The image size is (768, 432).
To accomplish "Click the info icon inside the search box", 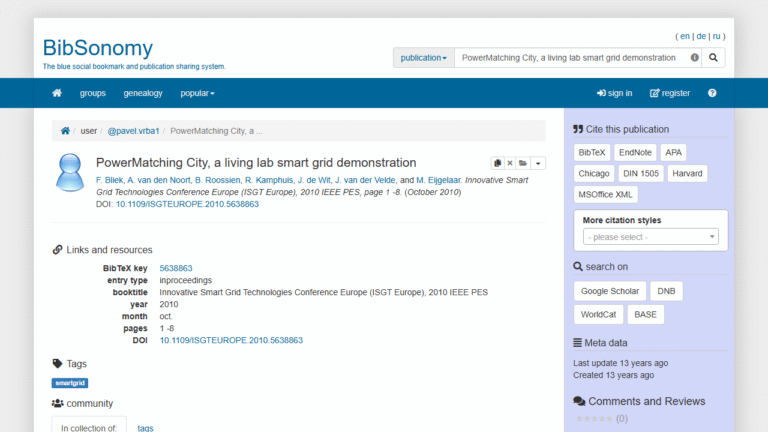I will tap(695, 58).
